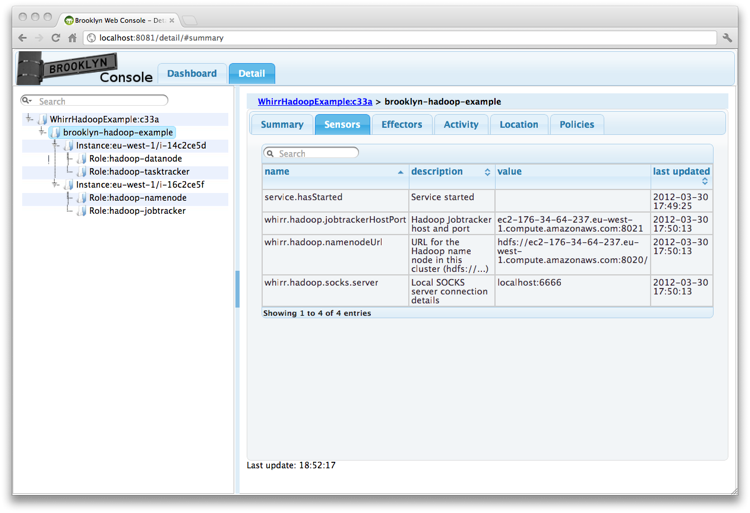
Task: Open the browser wrench settings menu
Action: (x=727, y=38)
